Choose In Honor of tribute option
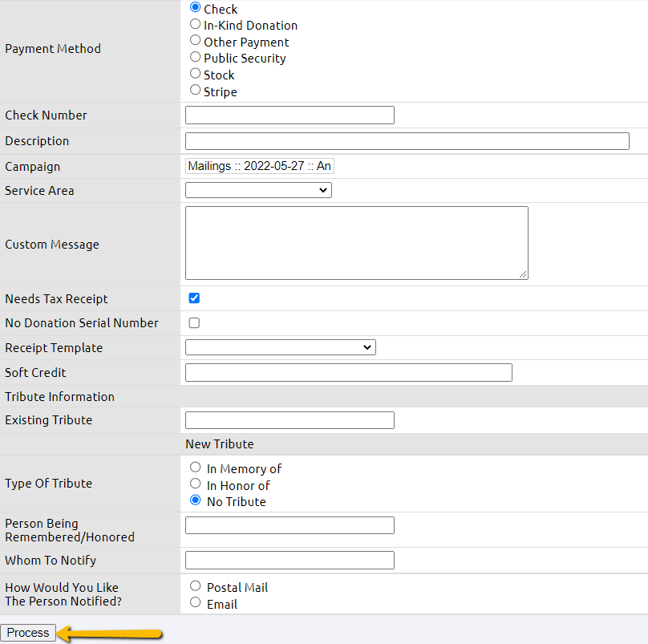The image size is (648, 644). coord(195,484)
